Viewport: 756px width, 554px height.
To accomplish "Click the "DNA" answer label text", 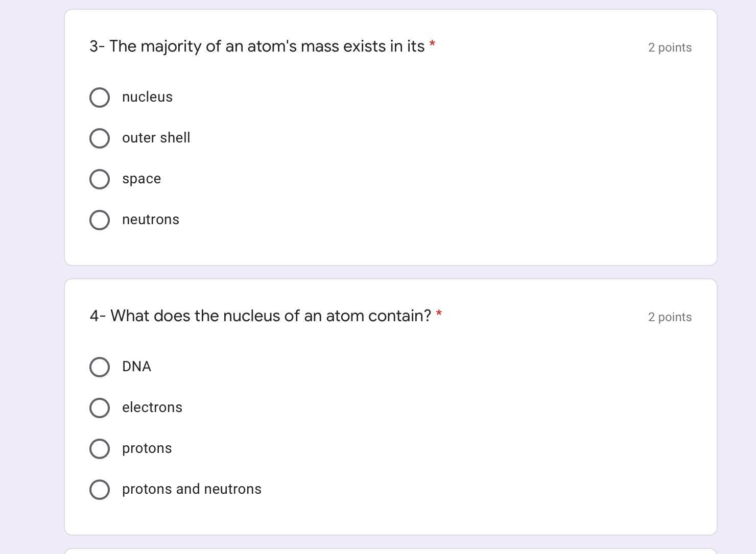I will [x=136, y=367].
